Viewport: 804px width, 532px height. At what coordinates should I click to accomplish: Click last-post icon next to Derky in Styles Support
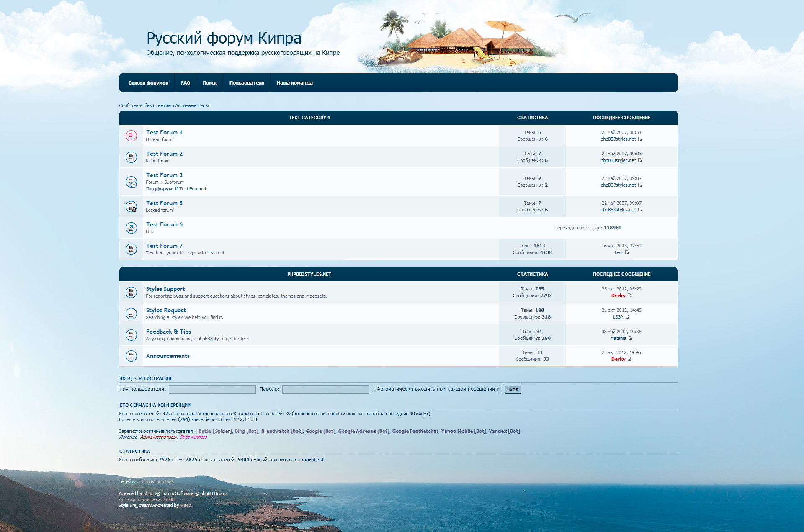click(x=629, y=296)
